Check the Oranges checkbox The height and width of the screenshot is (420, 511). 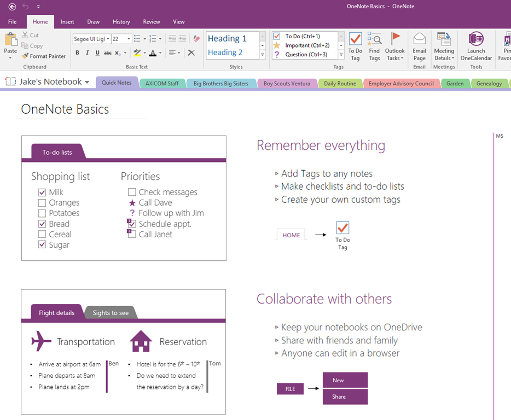coord(42,202)
